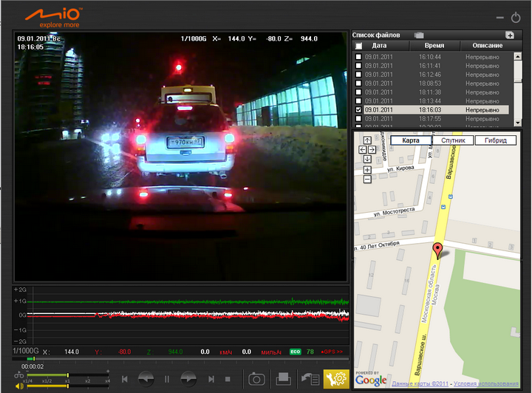Click the dashcam video frame
Image resolution: width=532 pixels, height=393 pixels.
point(180,157)
